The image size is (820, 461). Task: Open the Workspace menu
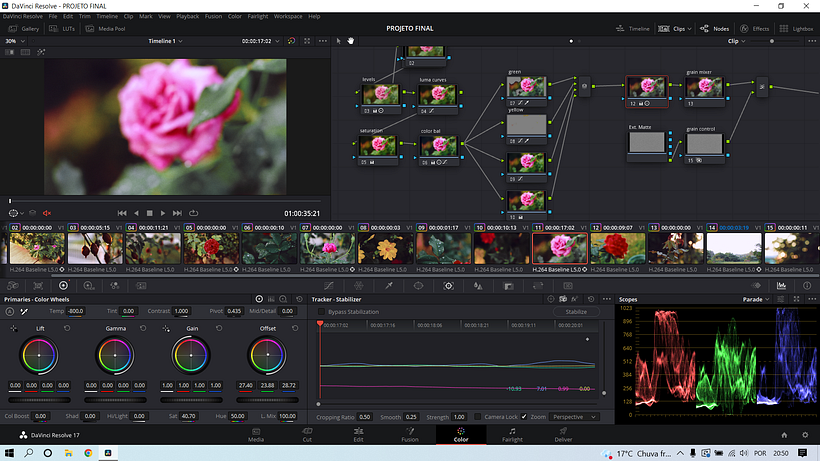288,16
